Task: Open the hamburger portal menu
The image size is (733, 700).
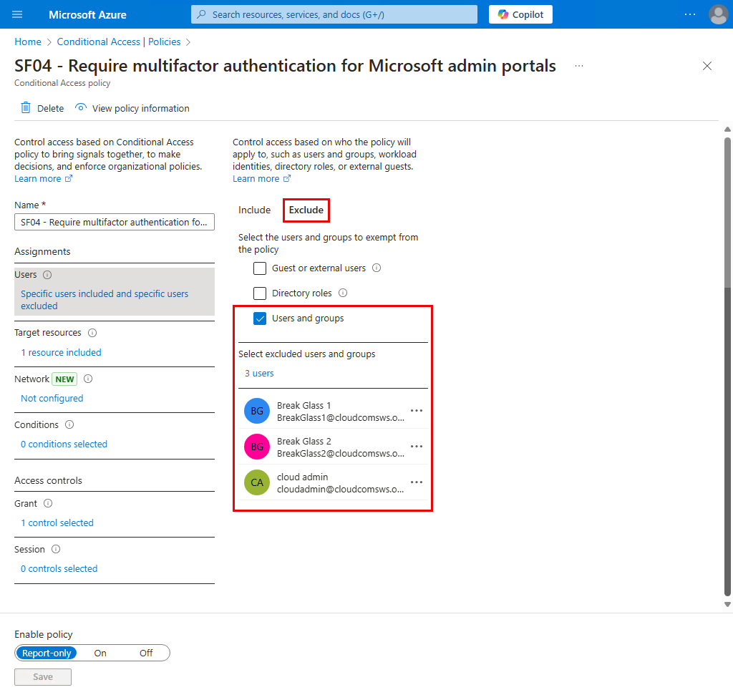Action: pyautogui.click(x=17, y=14)
